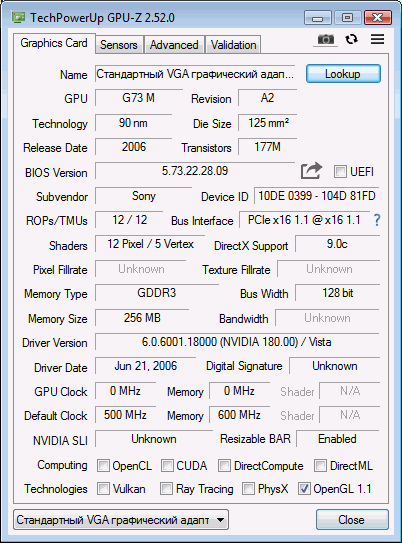Click the DirectX Support field 9.0c

pos(338,244)
